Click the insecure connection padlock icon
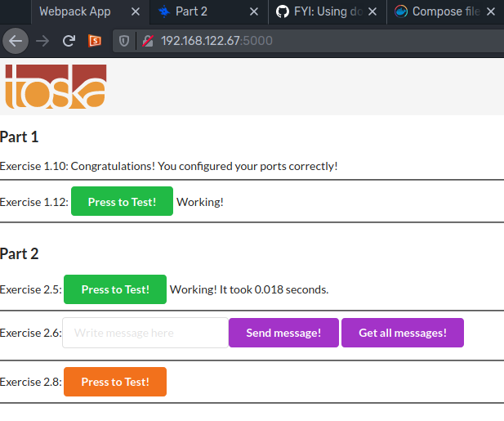The image size is (504, 421). [x=147, y=41]
